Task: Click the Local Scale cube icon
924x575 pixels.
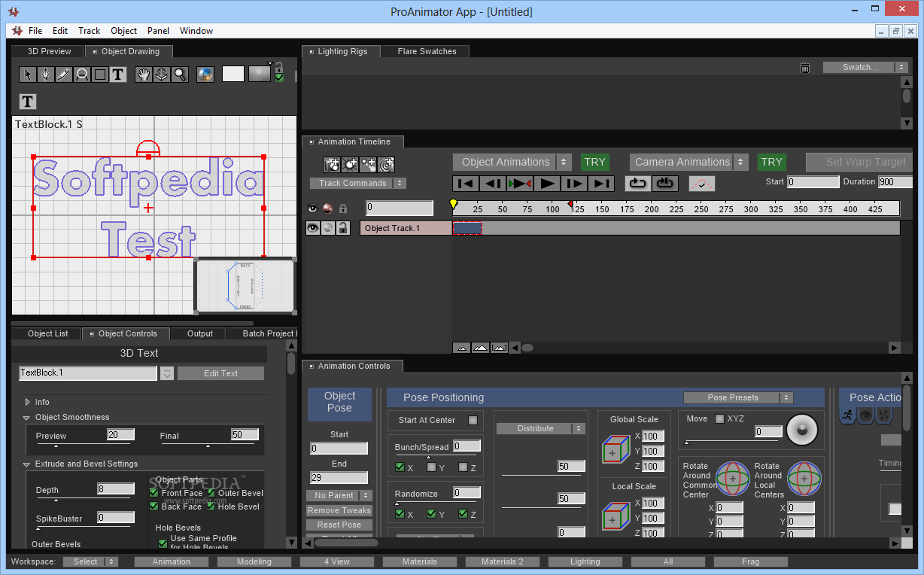Action: [616, 517]
